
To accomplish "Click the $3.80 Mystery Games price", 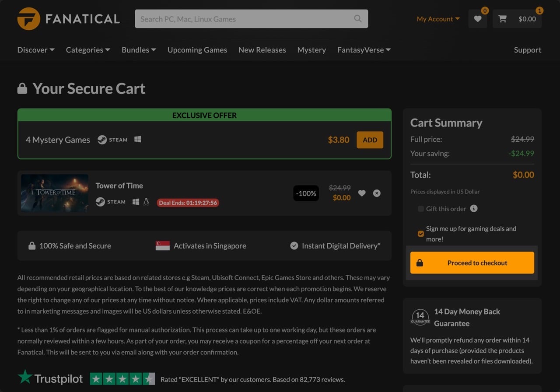I will pyautogui.click(x=339, y=140).
